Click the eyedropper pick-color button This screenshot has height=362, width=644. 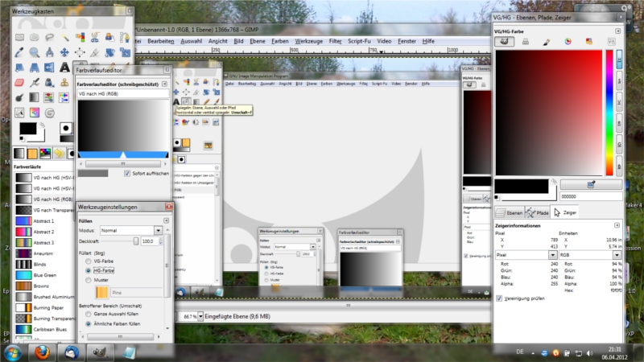coord(591,185)
